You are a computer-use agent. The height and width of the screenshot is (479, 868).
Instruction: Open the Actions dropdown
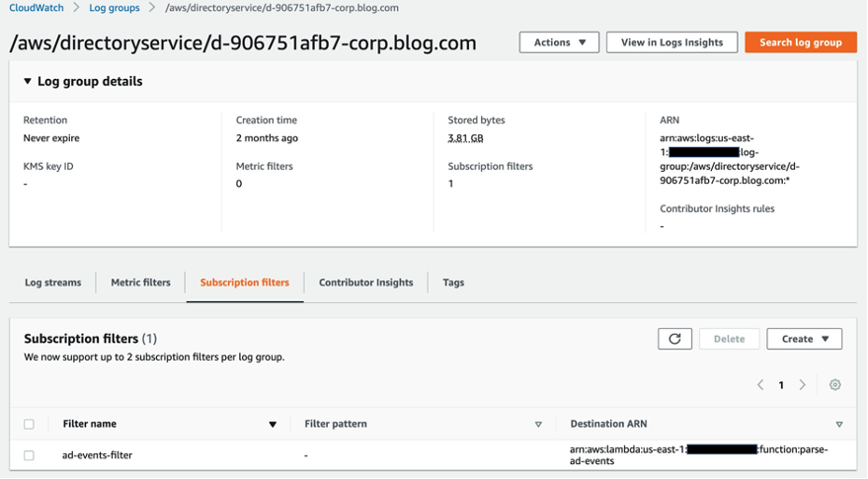point(559,42)
